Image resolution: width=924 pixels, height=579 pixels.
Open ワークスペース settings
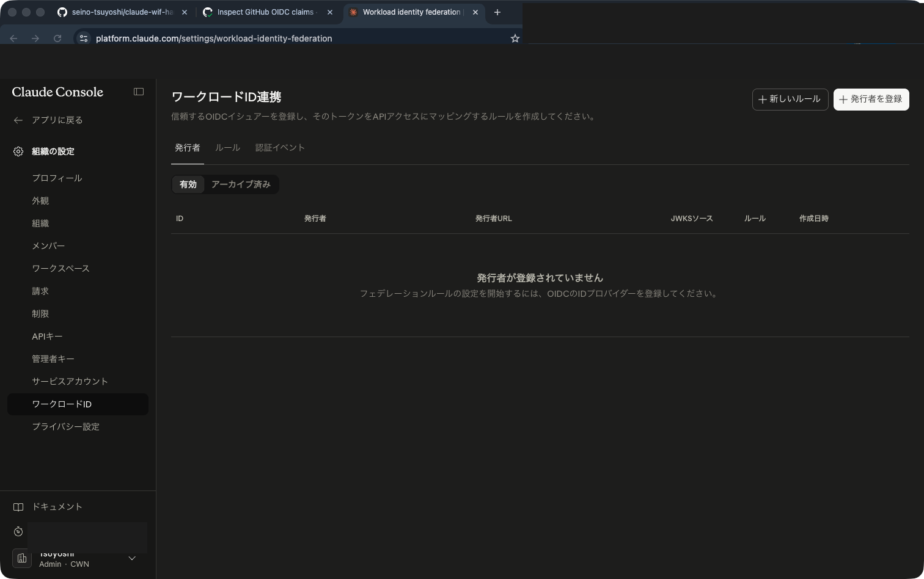(61, 269)
